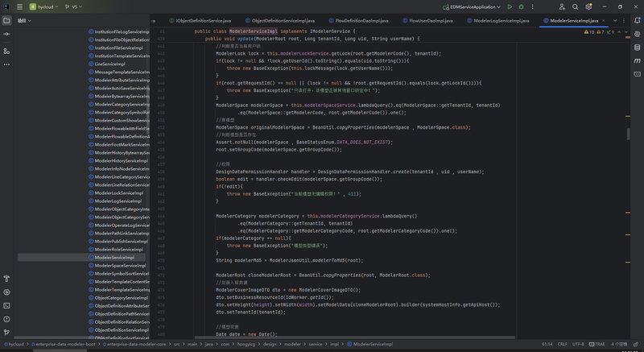Click the enterprise-data-modeler-core breadcrumb
This screenshot has width=644, height=352.
click(135, 344)
